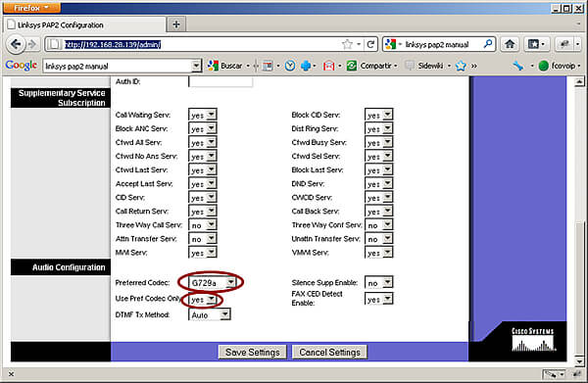This screenshot has height=383, width=588.
Task: Expand the Use Pref Codec Only dropdown
Action: [203, 300]
